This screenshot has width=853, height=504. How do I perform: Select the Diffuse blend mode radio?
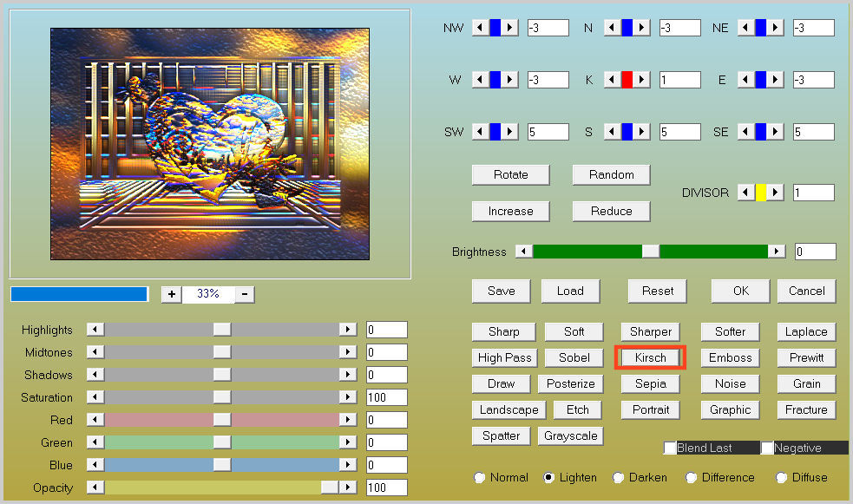pyautogui.click(x=781, y=477)
